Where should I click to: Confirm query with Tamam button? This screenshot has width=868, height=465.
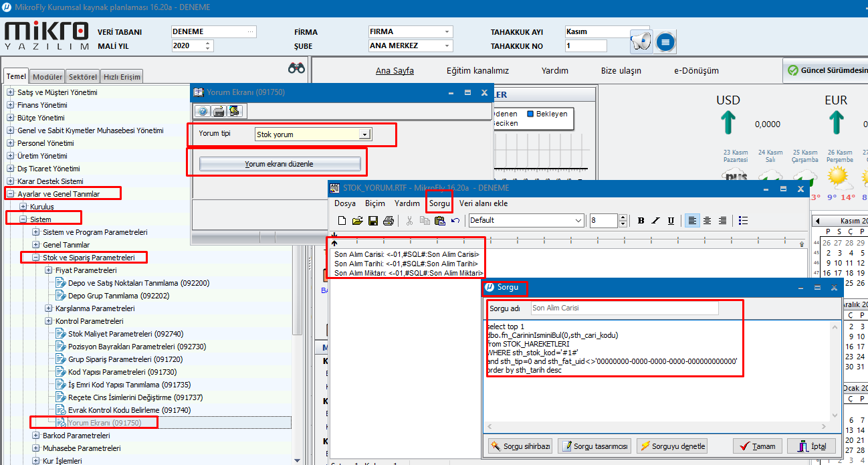(758, 446)
